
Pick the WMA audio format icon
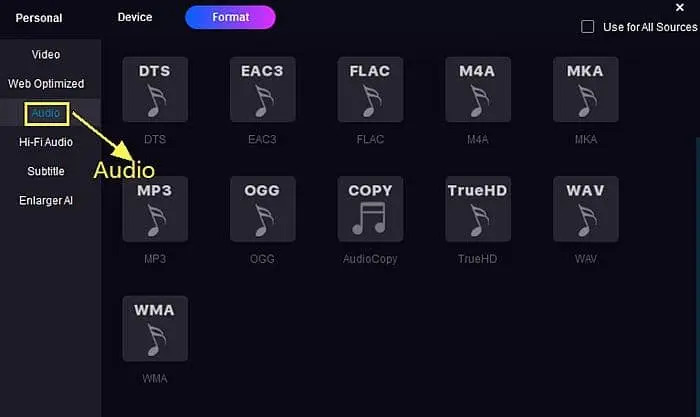[x=155, y=329]
